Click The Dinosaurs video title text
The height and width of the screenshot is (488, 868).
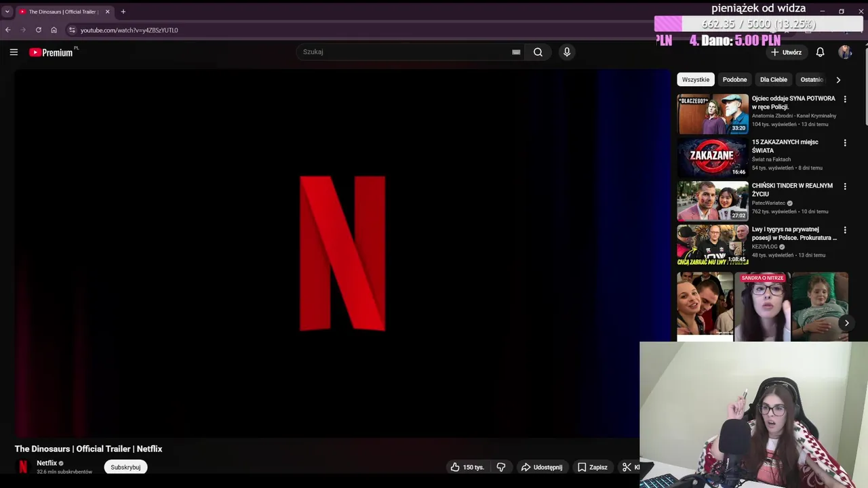[88, 449]
